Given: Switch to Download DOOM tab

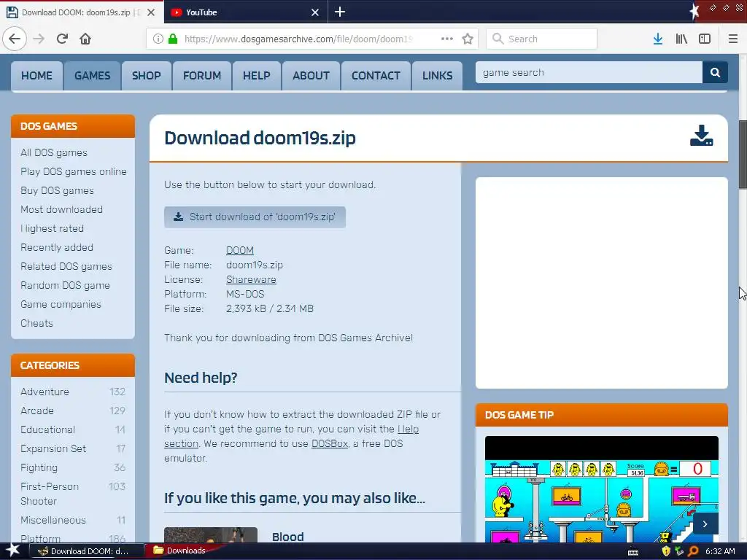Looking at the screenshot, I should [x=82, y=12].
